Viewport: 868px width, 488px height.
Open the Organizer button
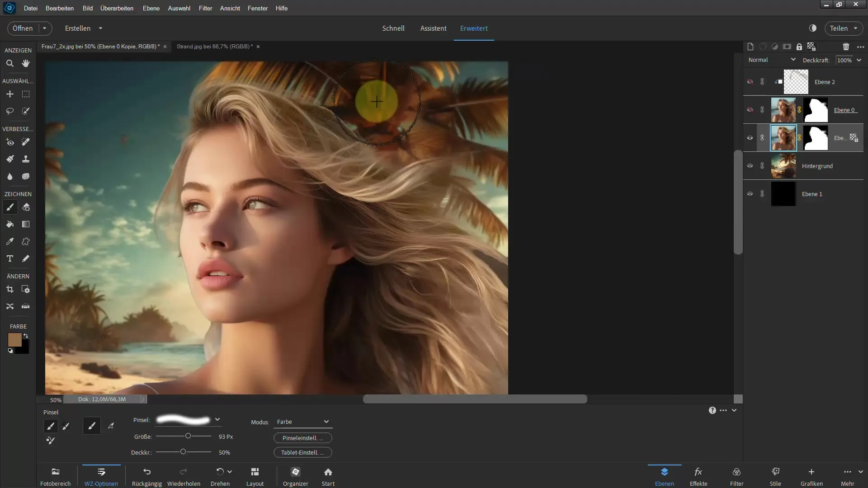(296, 476)
